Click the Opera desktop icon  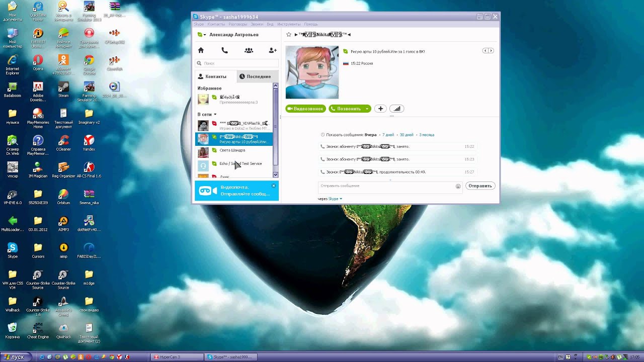tap(38, 62)
